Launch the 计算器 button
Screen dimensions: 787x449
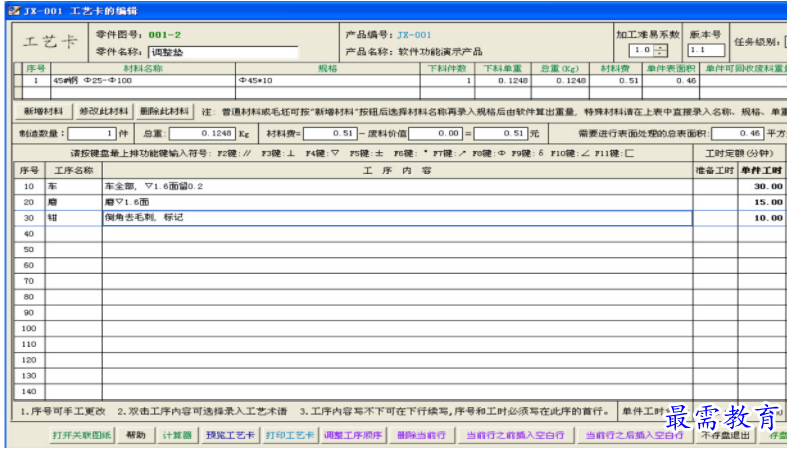pyautogui.click(x=177, y=435)
